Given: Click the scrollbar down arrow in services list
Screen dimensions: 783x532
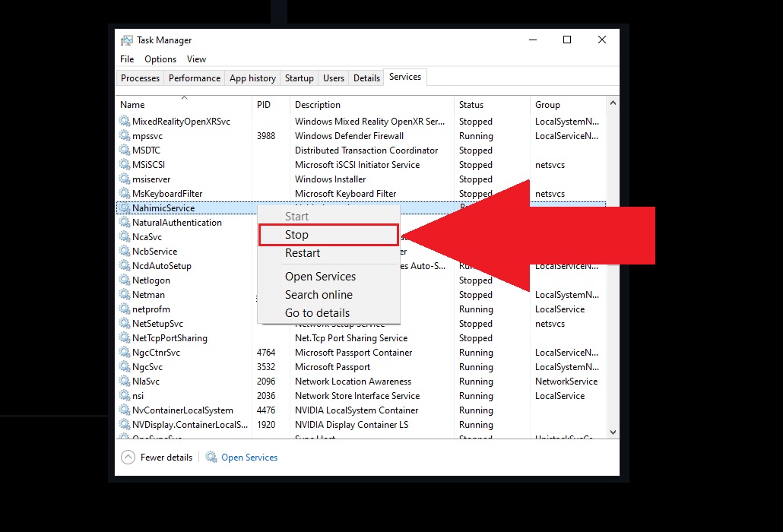Looking at the screenshot, I should pos(613,431).
